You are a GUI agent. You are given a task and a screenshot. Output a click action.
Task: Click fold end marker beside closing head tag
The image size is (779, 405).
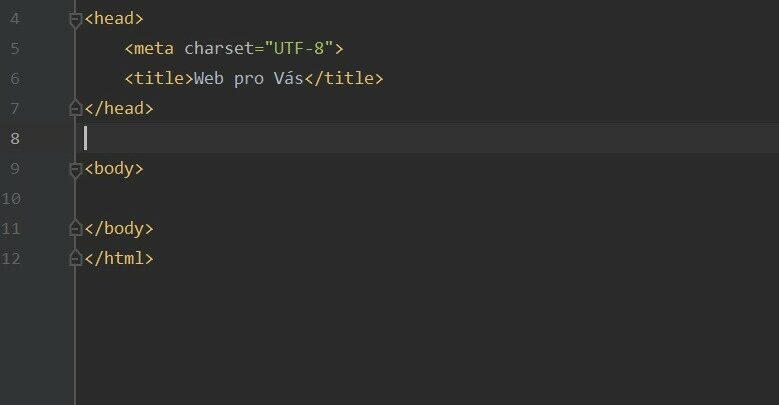coord(75,108)
